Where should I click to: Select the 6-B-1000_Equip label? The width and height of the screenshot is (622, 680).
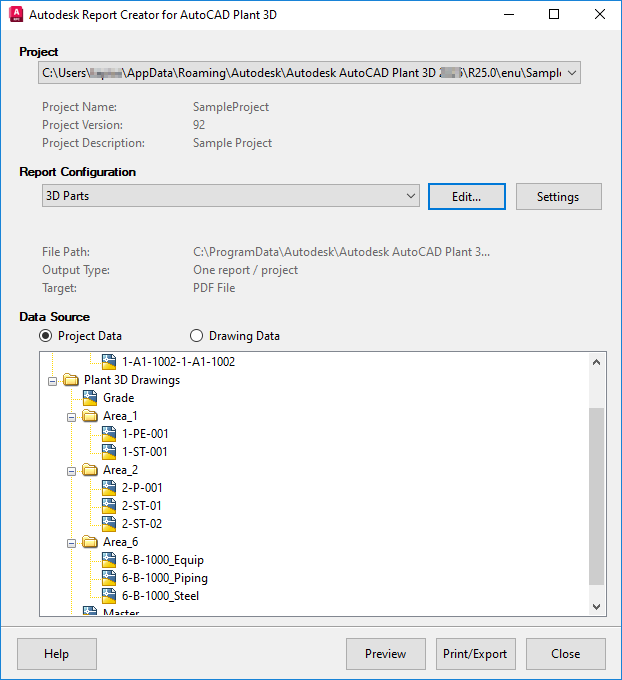tap(163, 560)
